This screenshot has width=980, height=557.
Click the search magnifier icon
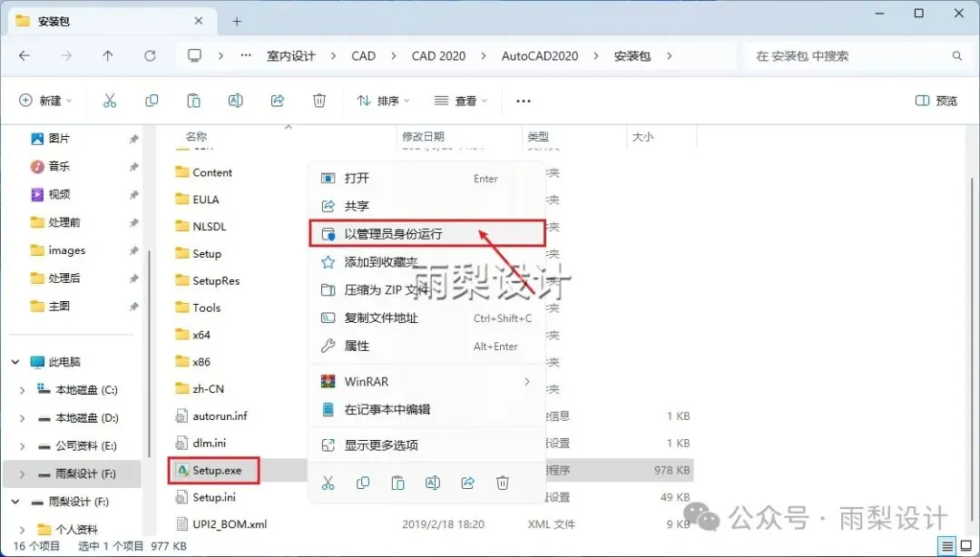click(x=957, y=55)
